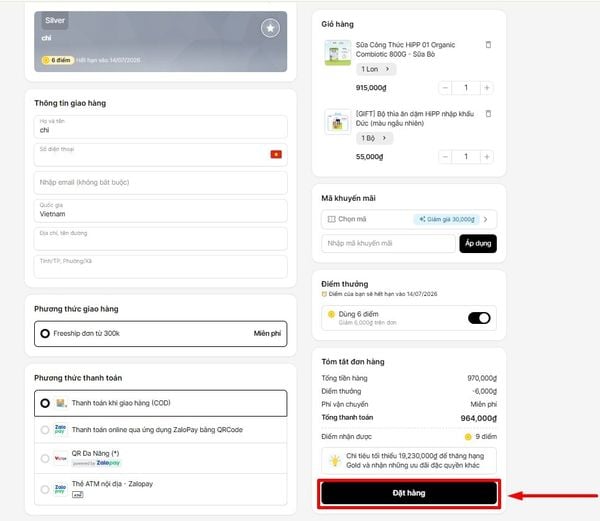Open the 1 Bộ variant dropdown
Image resolution: width=600 pixels, height=521 pixels.
coord(376,138)
